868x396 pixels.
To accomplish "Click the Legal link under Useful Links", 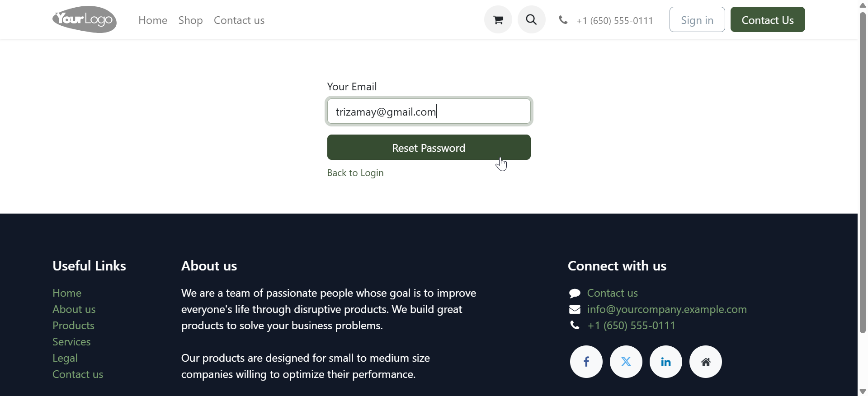I will [x=65, y=358].
